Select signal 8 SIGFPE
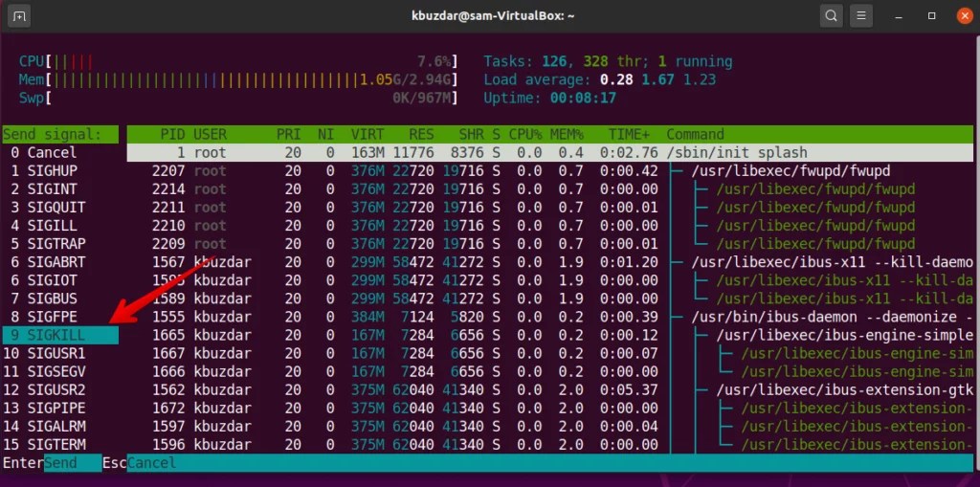Image resolution: width=980 pixels, height=487 pixels. (60, 317)
